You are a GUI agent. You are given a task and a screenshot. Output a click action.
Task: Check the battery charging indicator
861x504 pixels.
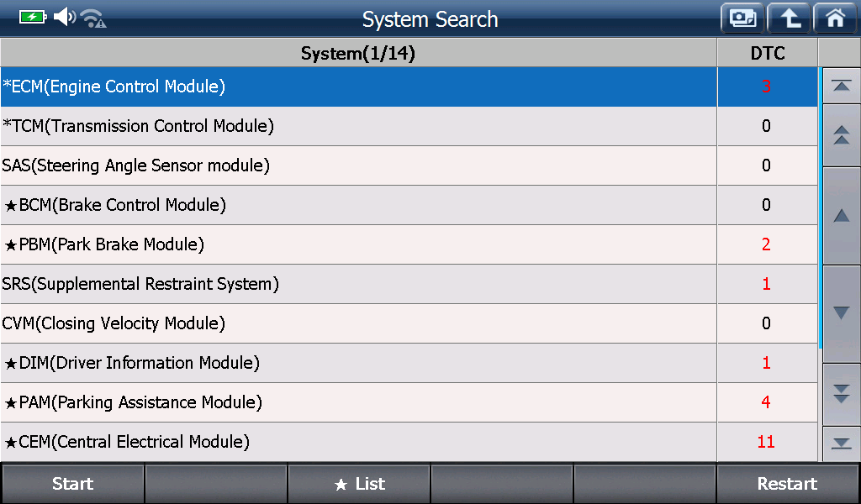[x=33, y=17]
